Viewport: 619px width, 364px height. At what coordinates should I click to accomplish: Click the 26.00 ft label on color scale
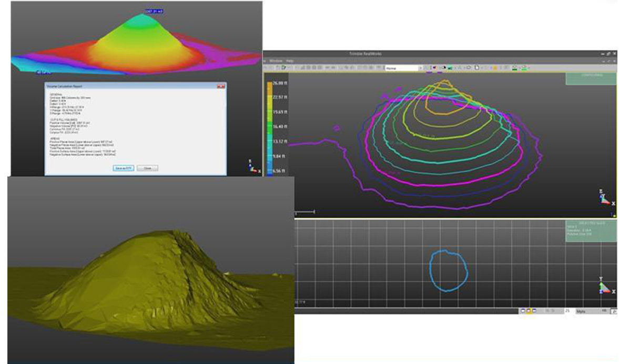[280, 83]
